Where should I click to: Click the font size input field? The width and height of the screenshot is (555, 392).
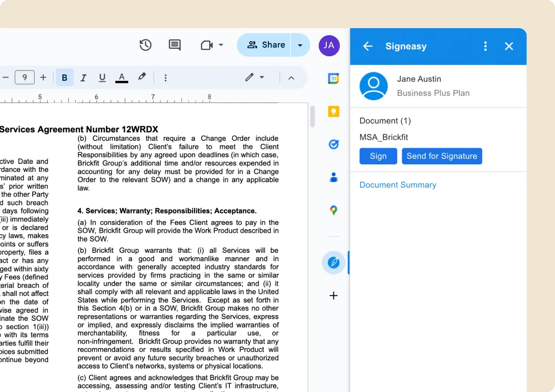click(x=25, y=77)
